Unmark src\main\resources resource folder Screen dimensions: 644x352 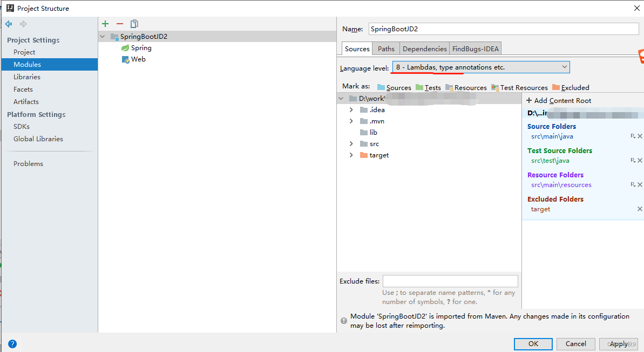point(640,184)
